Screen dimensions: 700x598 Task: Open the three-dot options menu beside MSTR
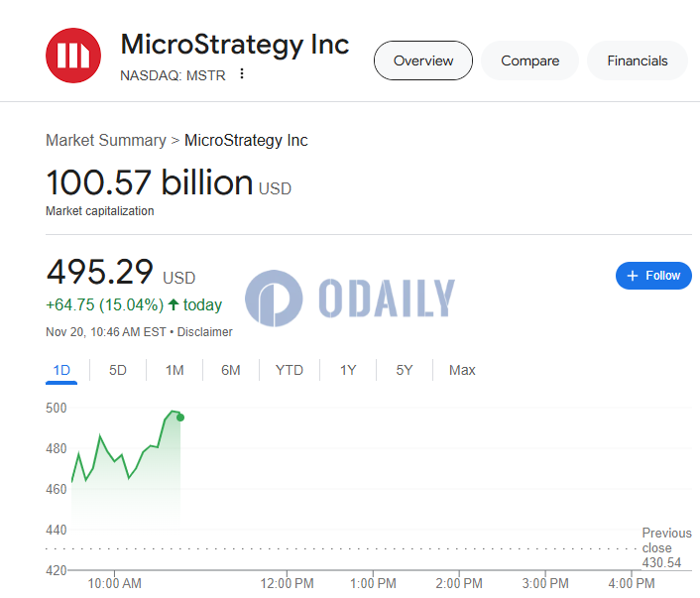242,74
